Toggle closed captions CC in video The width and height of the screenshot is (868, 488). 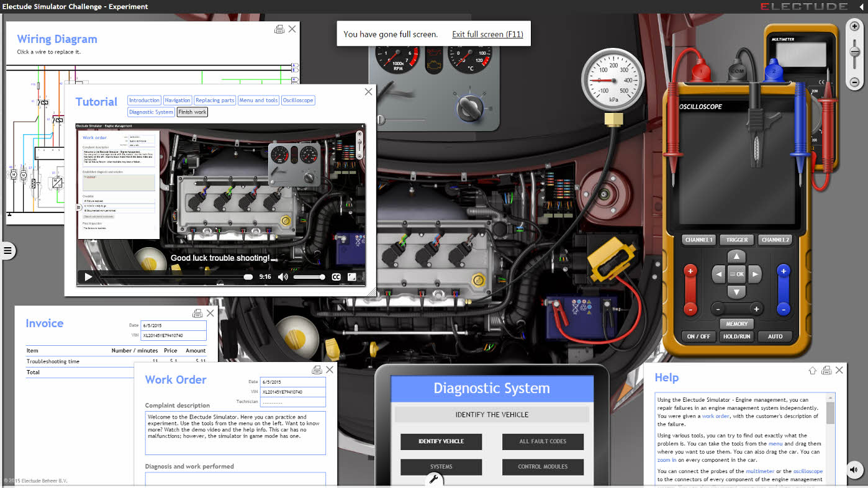coord(336,277)
